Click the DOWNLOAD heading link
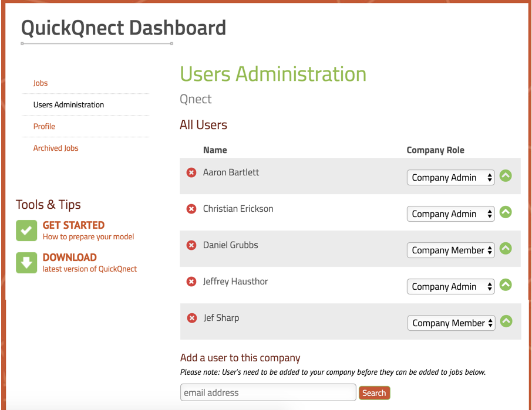The width and height of the screenshot is (532, 410). coord(69,257)
